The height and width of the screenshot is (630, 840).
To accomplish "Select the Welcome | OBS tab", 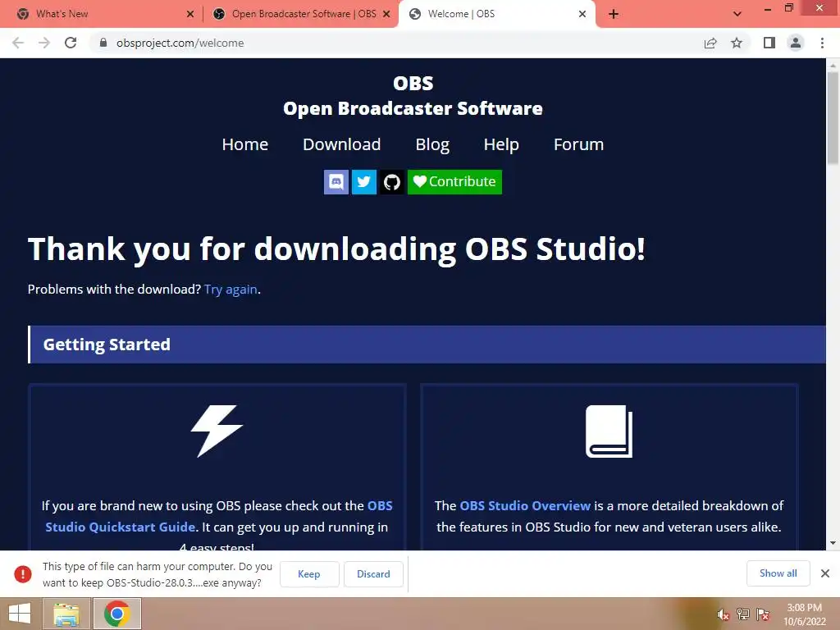I will [x=495, y=14].
